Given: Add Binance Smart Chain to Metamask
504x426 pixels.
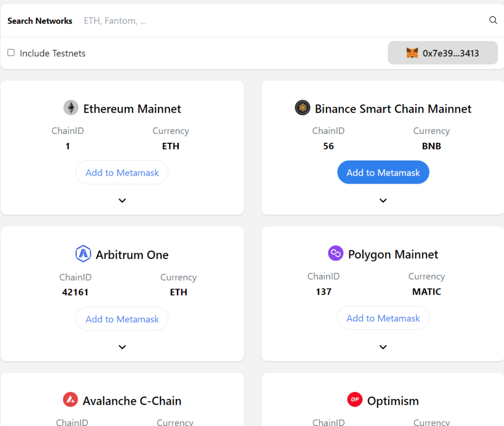Looking at the screenshot, I should pyautogui.click(x=383, y=172).
